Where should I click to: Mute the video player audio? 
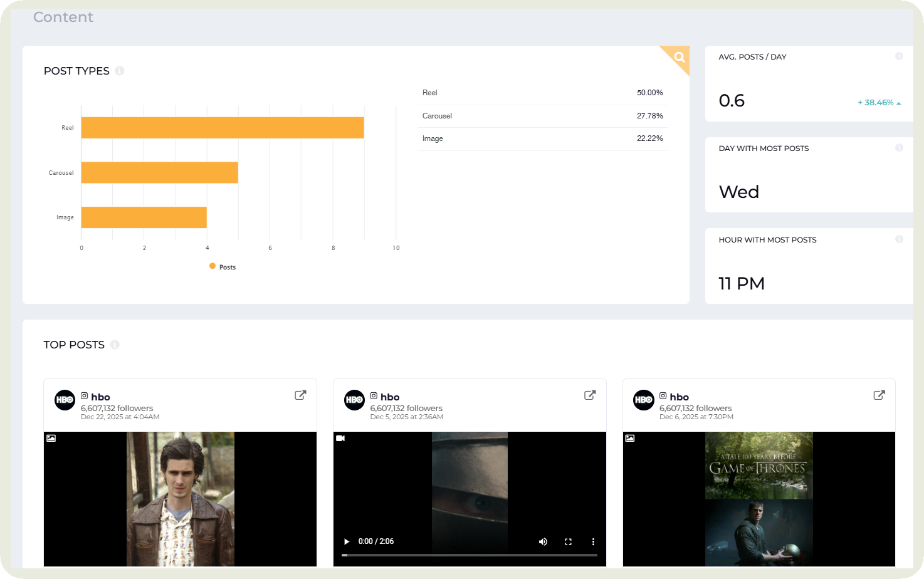click(x=543, y=541)
